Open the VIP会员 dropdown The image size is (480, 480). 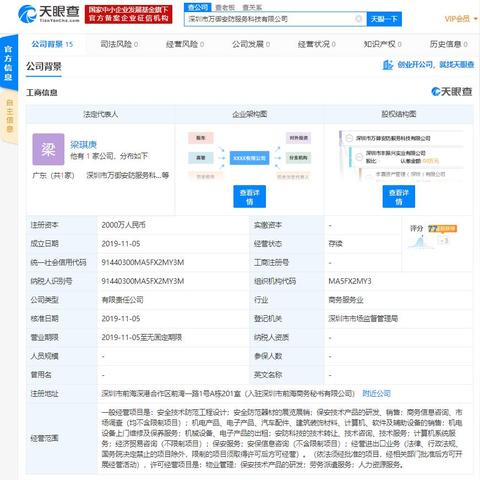point(461,19)
